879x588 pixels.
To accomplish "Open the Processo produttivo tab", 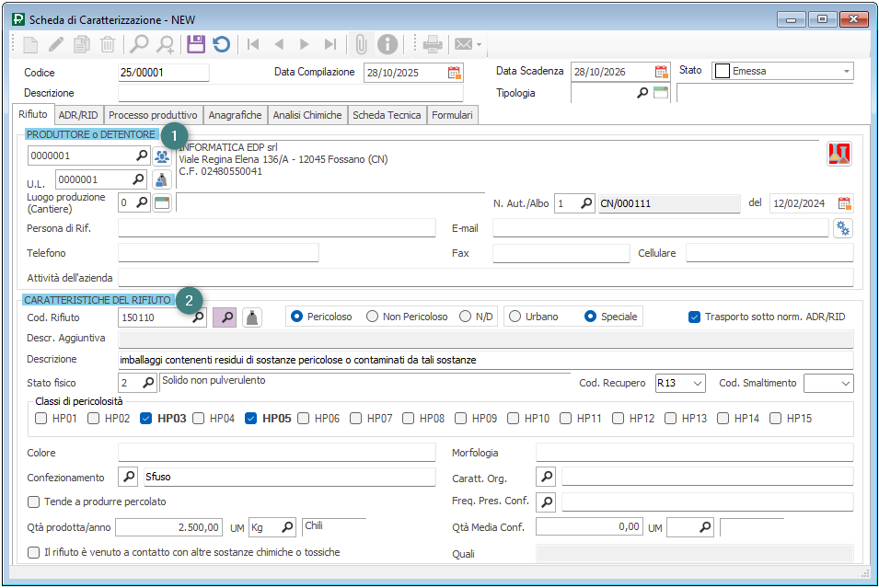I will pyautogui.click(x=153, y=115).
